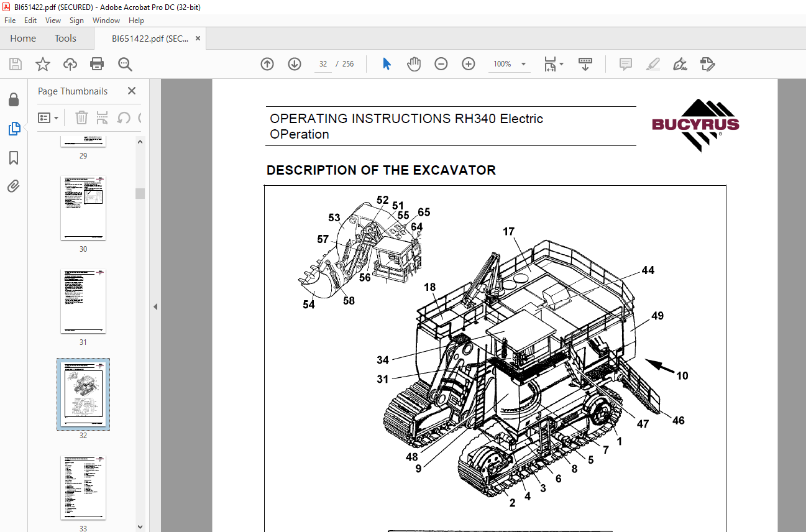Click part label 54 on diagram

click(309, 305)
